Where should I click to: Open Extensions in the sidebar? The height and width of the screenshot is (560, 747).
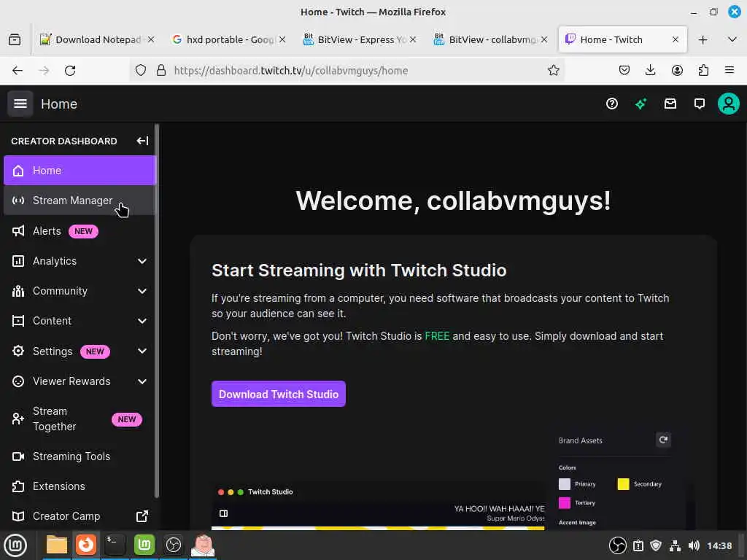[x=80, y=486]
